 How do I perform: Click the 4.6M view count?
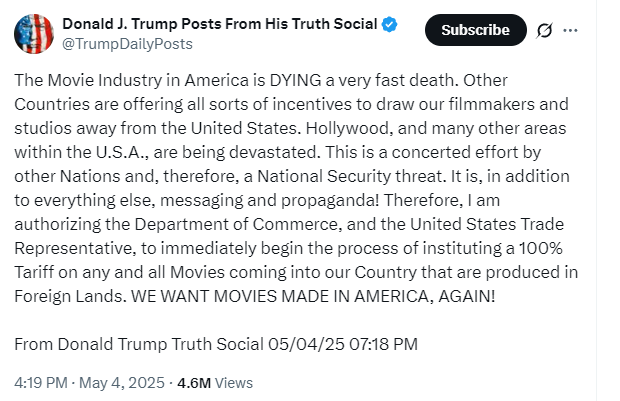(194, 383)
